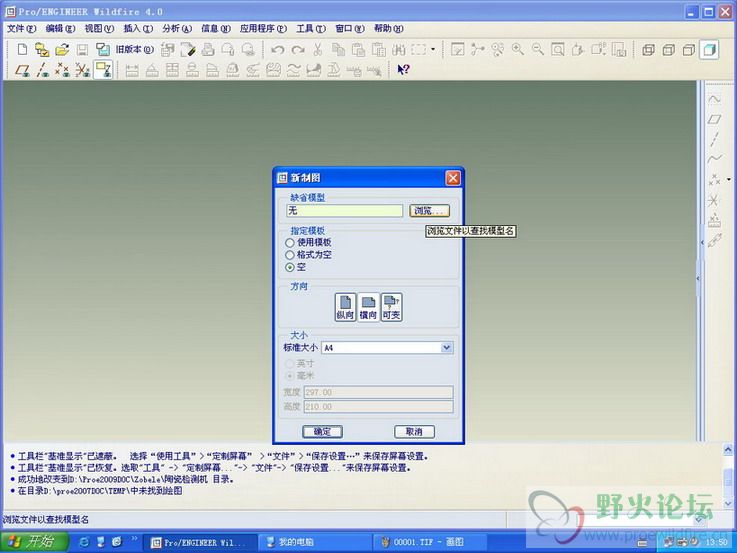The width and height of the screenshot is (737, 553).
Task: Click the 旧版本 toolbar button
Action: 134,49
